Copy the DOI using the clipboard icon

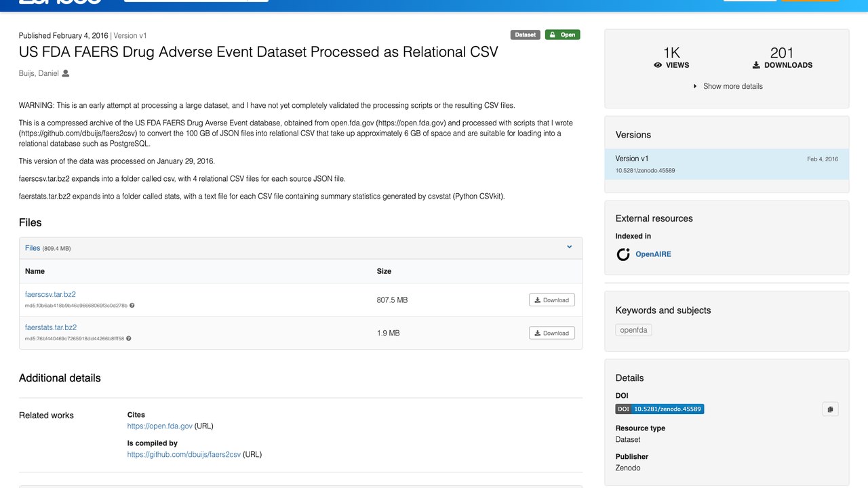[x=830, y=409]
